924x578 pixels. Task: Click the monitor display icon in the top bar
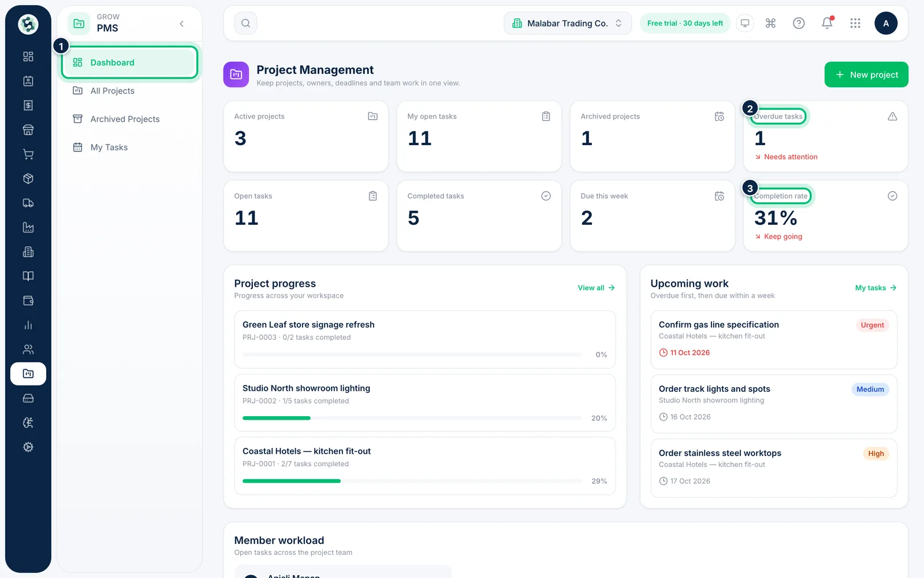tap(745, 23)
